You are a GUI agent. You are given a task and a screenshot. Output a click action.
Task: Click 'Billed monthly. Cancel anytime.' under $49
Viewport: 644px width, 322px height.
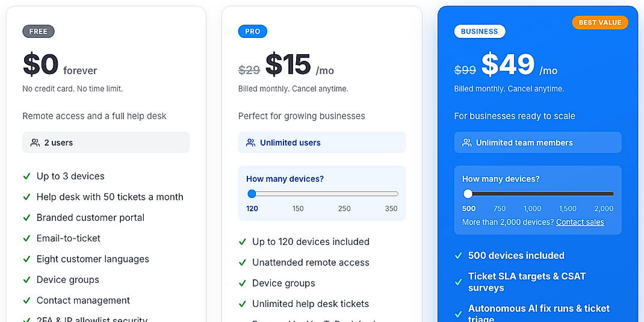[x=509, y=88]
